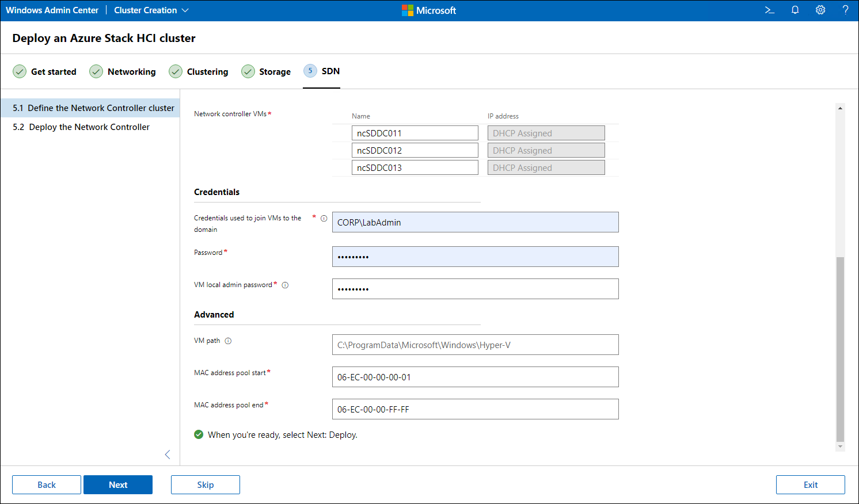Image resolution: width=859 pixels, height=504 pixels.
Task: Select 5.2 Deploy the Network Controller
Action: coord(90,127)
